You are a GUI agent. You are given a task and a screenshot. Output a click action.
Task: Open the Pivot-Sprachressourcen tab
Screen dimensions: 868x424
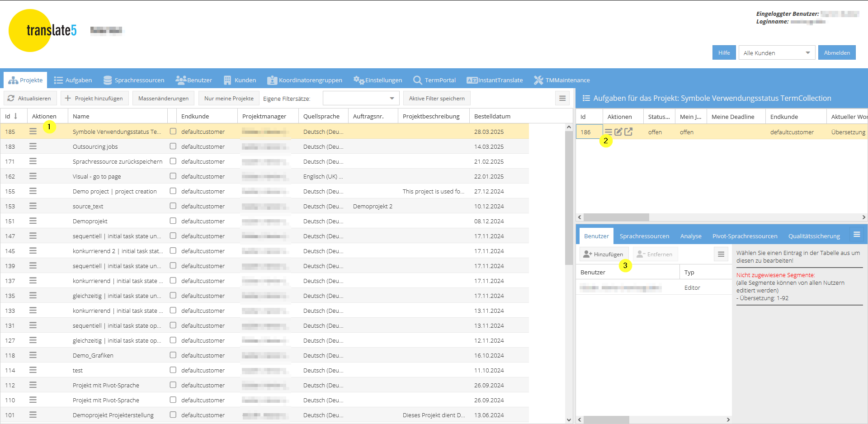pyautogui.click(x=745, y=236)
